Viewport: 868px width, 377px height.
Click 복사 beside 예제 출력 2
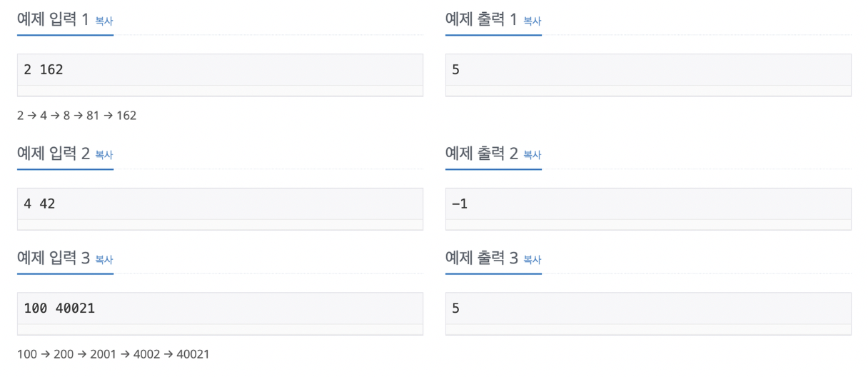pos(533,155)
